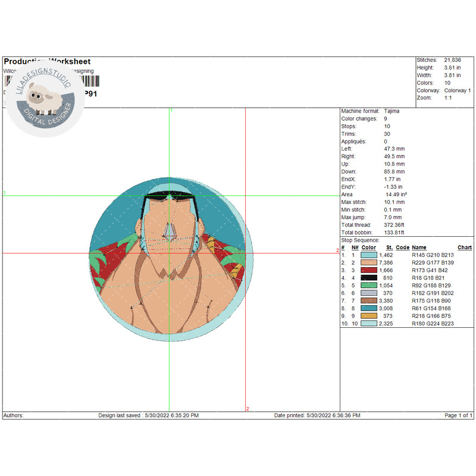
Task: Click the Code column header in Stop Sequence
Action: [402, 248]
